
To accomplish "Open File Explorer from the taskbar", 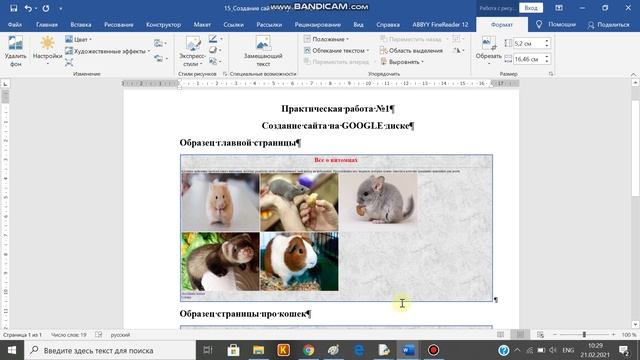I will tap(258, 350).
